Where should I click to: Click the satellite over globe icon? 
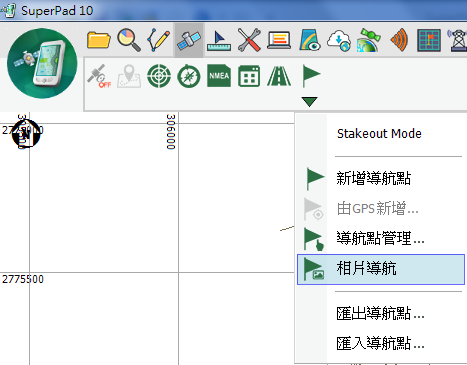point(369,40)
